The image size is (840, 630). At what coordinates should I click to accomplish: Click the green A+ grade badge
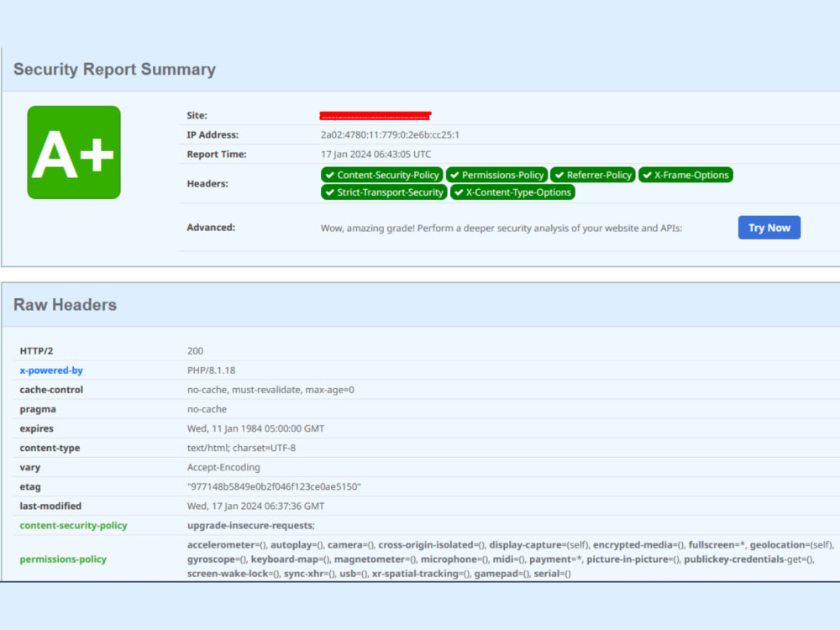click(74, 152)
